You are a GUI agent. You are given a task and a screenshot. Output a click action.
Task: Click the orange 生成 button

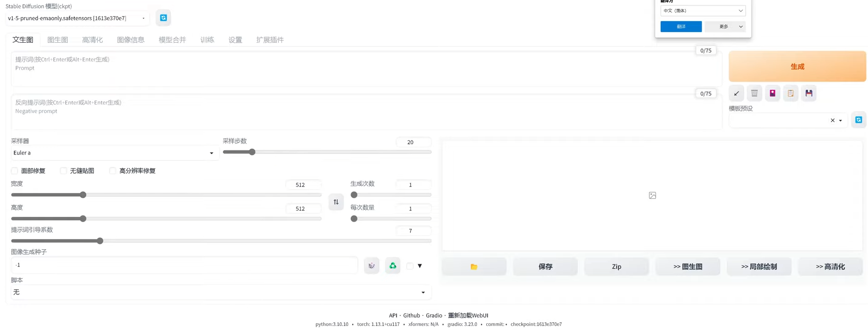coord(797,66)
